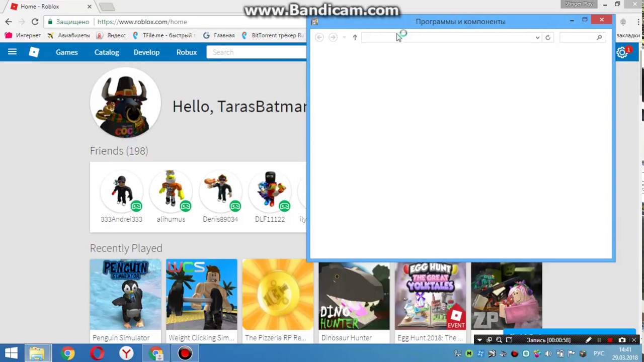Click the Roblox logo icon in navbar
Screen dimensions: 644x362
pyautogui.click(x=34, y=52)
